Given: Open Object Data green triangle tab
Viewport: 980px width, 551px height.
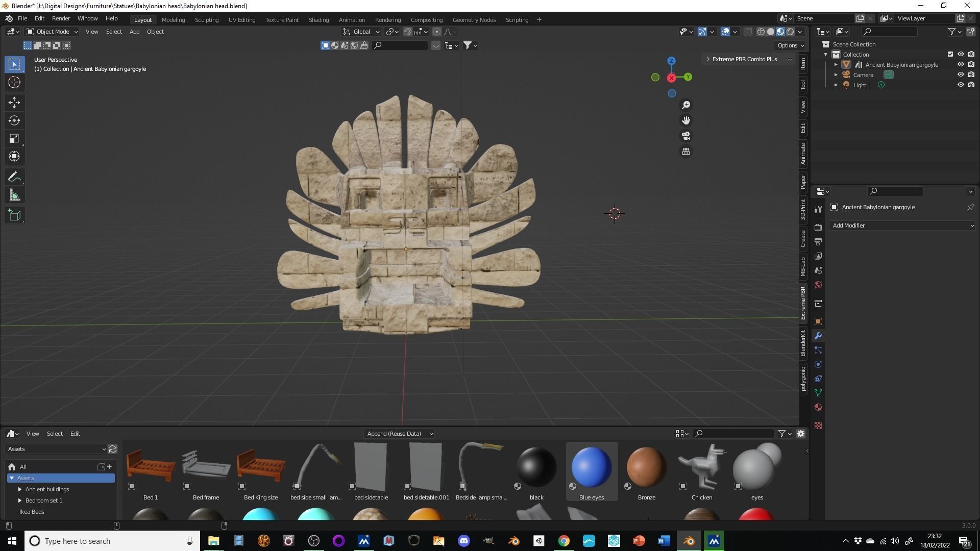Looking at the screenshot, I should 818,393.
